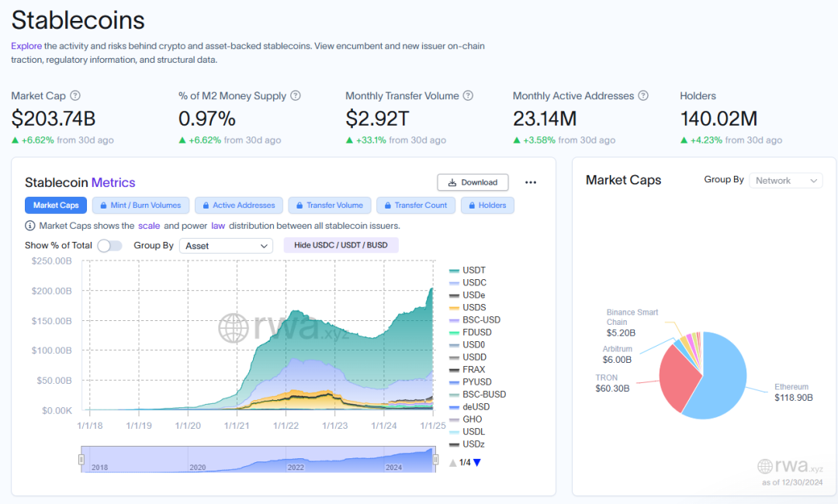Viewport: 838px width, 504px height.
Task: Click the left handle of time range slider
Action: coord(81,460)
